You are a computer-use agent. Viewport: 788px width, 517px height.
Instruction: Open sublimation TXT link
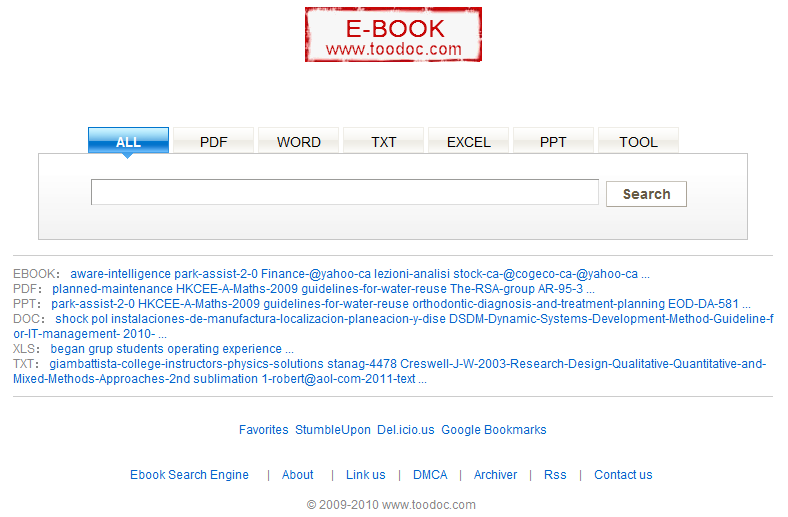(x=225, y=379)
